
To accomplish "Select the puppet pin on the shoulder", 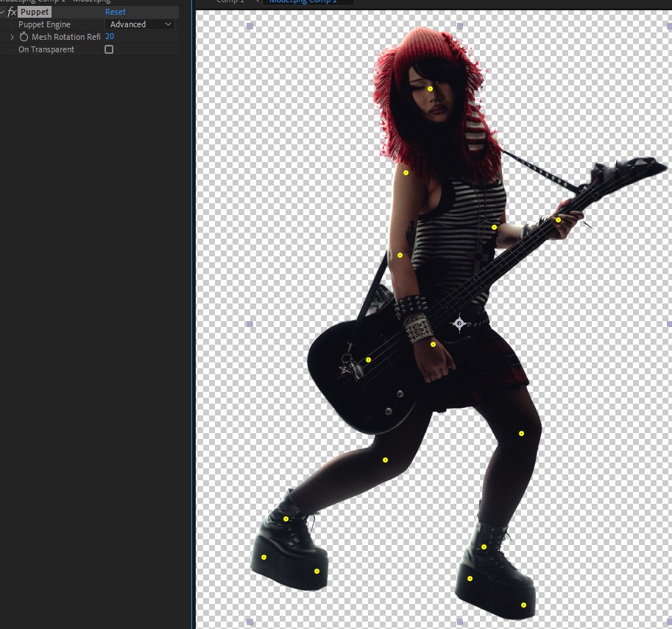I will (406, 173).
